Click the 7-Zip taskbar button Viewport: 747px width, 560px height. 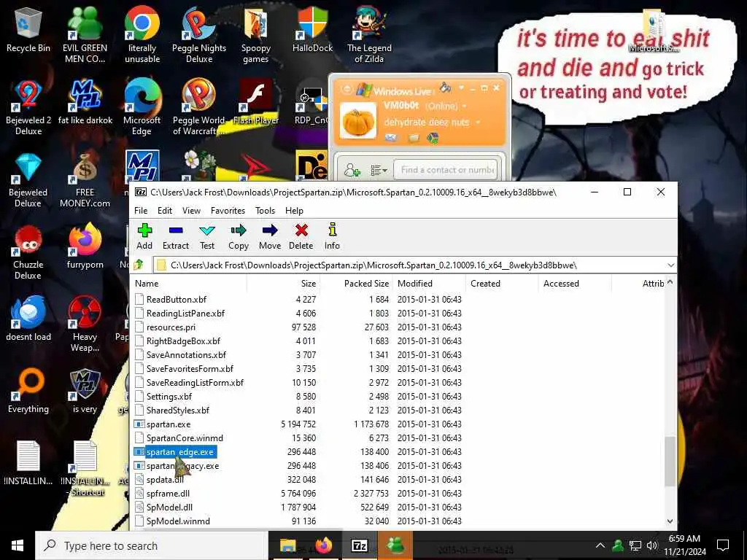point(359,545)
